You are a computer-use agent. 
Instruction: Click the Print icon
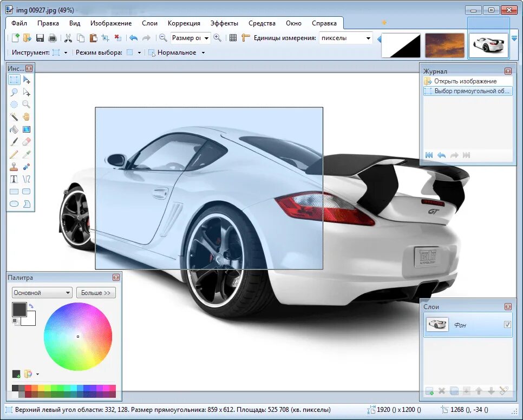[53, 38]
